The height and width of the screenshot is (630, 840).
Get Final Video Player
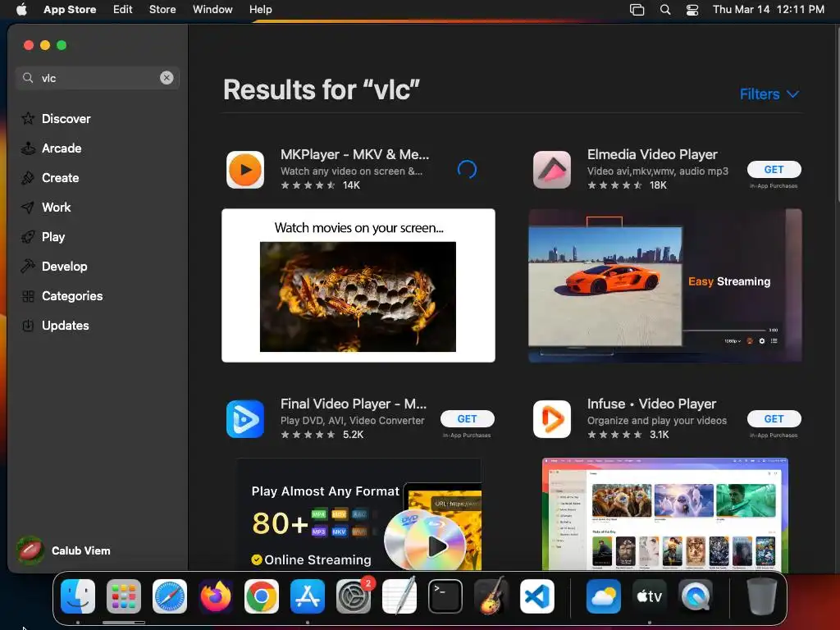(x=467, y=419)
